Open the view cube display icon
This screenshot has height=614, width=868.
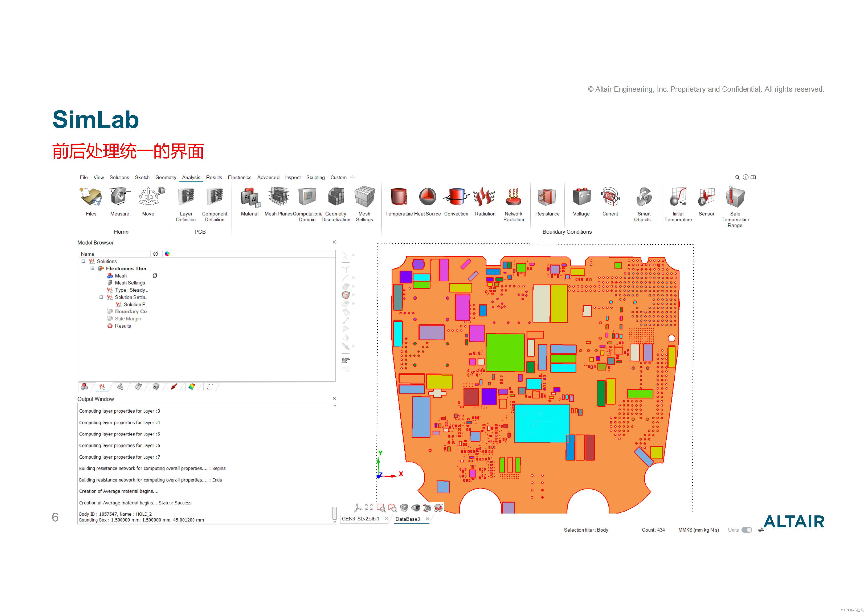coord(404,508)
